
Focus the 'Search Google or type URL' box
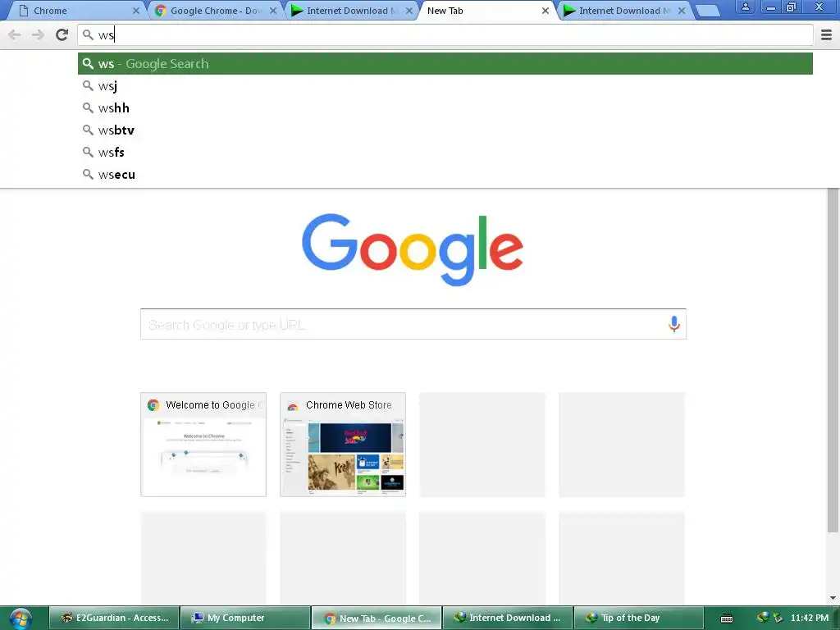413,324
